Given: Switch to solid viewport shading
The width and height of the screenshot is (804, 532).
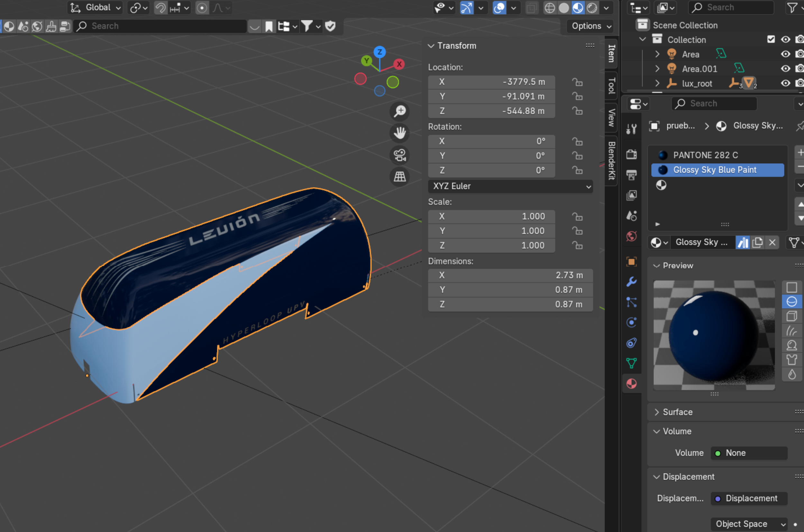Looking at the screenshot, I should (x=564, y=7).
